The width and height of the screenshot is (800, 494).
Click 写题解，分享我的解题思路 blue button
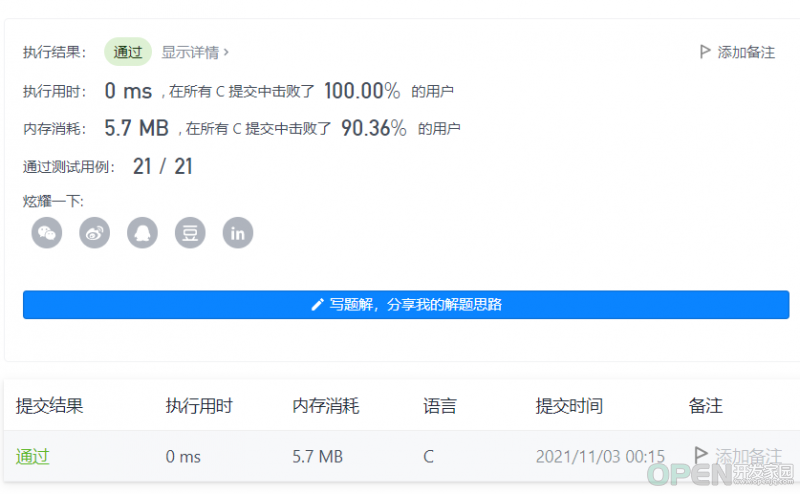[406, 305]
